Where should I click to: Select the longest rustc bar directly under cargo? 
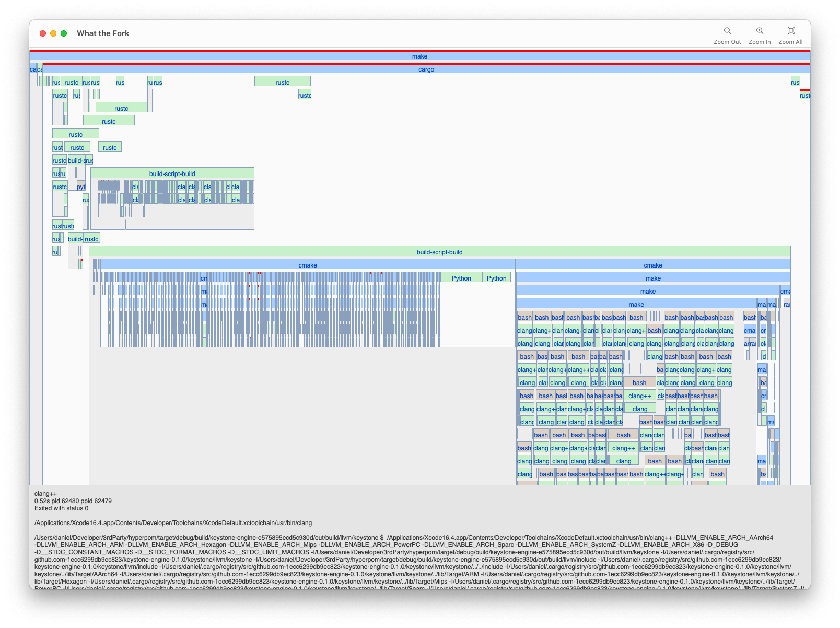[282, 82]
